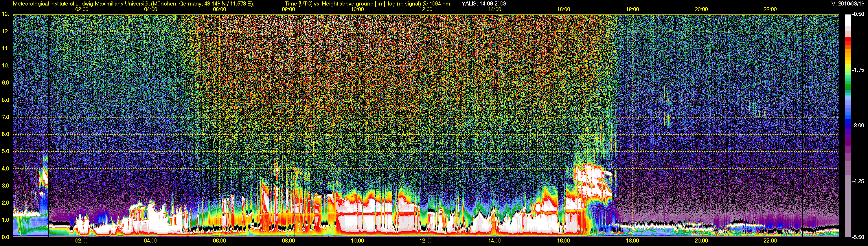The image size is (868, 246).
Task: Click the 18:00 label on the top time axis
Action: click(632, 10)
